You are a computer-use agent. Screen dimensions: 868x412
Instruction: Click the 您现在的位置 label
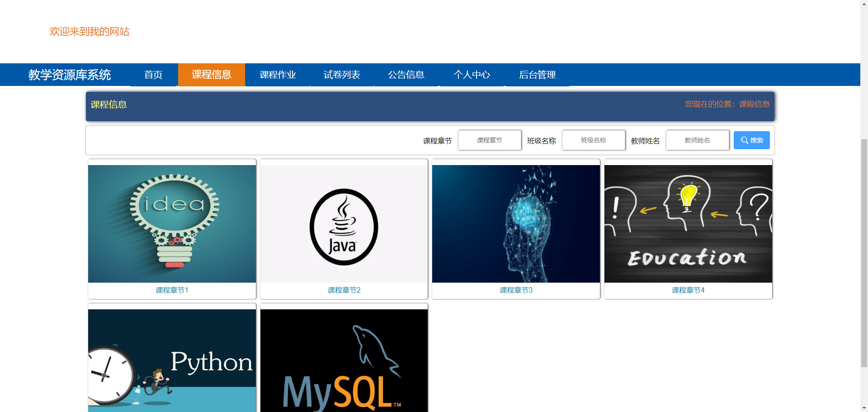708,104
